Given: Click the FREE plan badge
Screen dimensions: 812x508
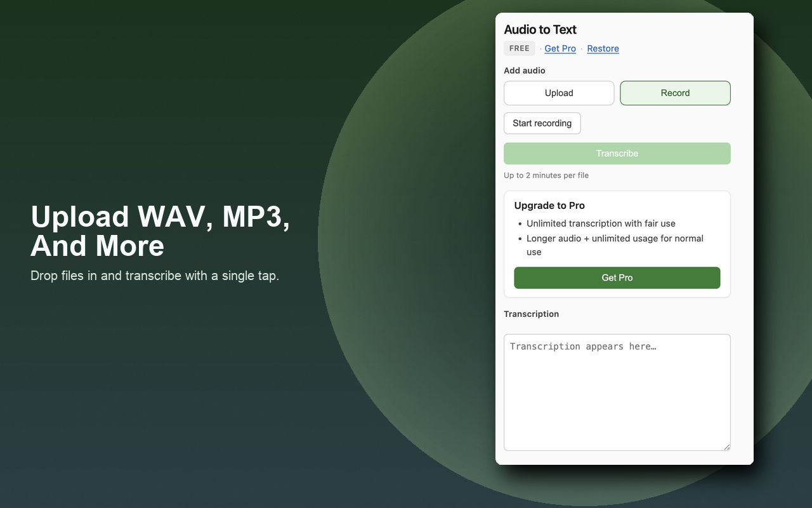Looking at the screenshot, I should pos(520,48).
